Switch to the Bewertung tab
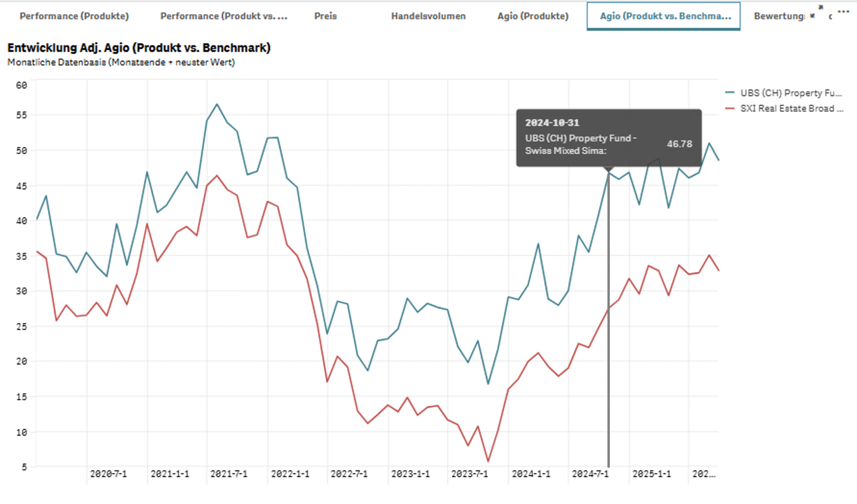857x504 pixels. coord(779,16)
